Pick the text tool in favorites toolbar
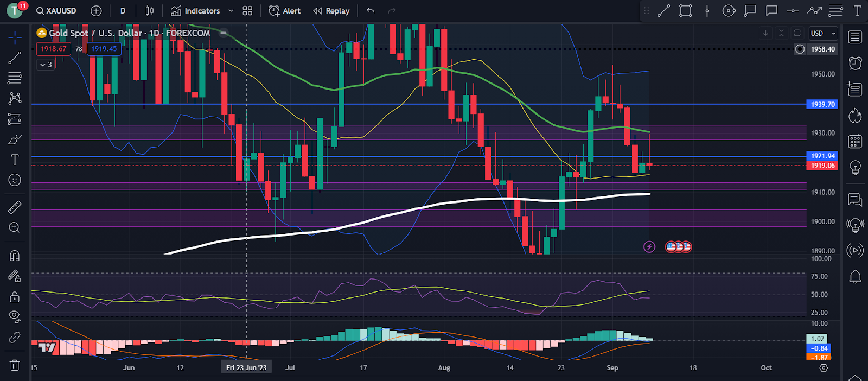 point(857,11)
